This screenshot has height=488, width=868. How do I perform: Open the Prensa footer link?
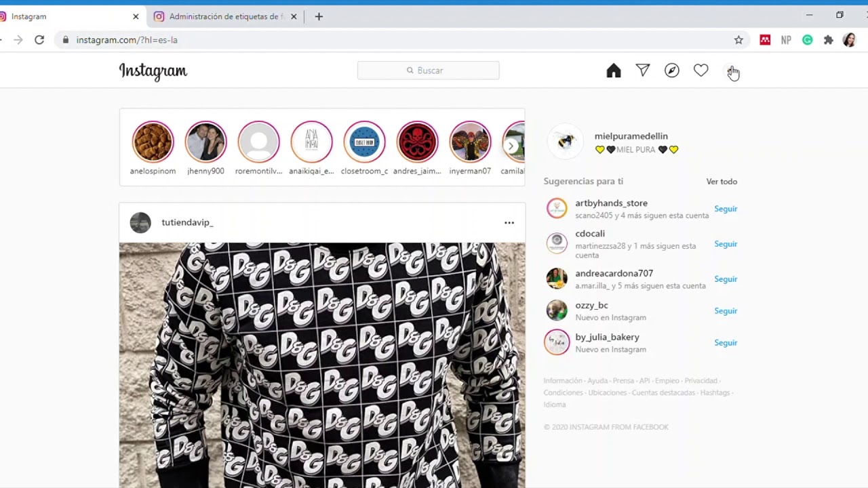tap(623, 381)
